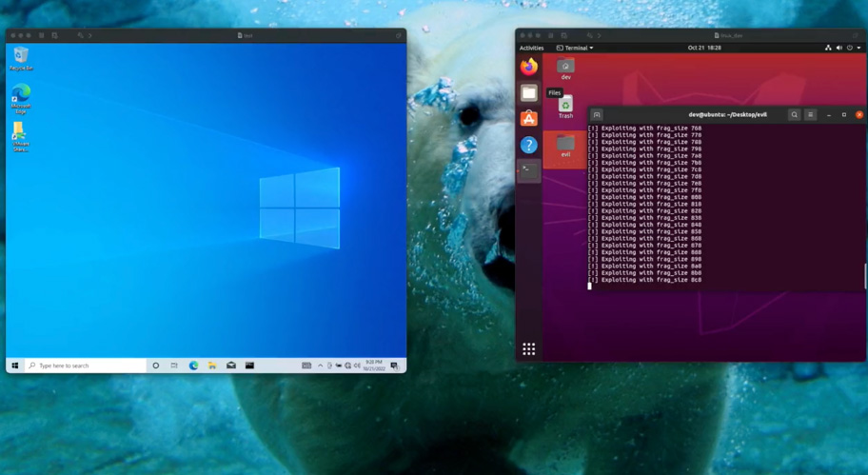This screenshot has width=868, height=475.
Task: Launch Edge from the Windows taskbar
Action: click(x=193, y=366)
